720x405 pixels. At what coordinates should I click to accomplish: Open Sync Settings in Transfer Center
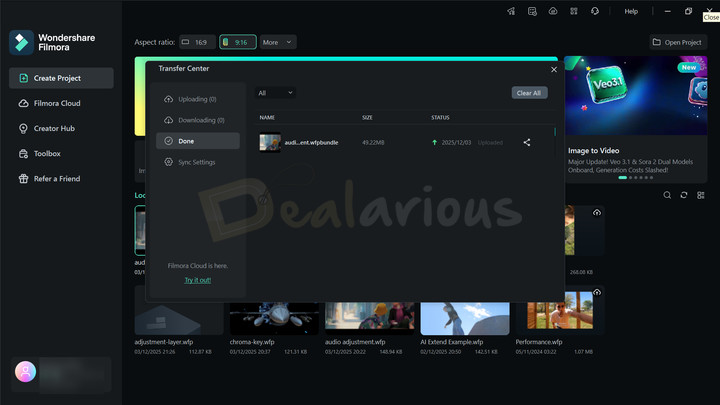(196, 162)
